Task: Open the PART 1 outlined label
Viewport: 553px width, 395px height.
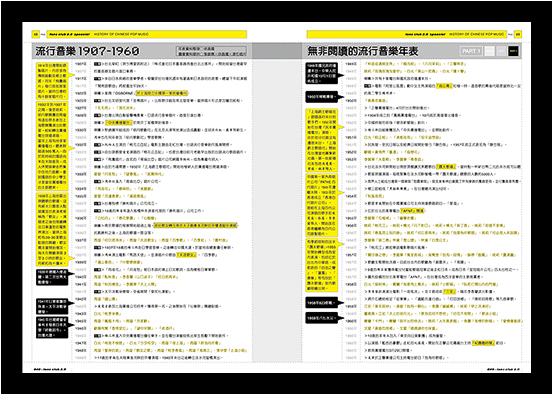Action: point(471,51)
